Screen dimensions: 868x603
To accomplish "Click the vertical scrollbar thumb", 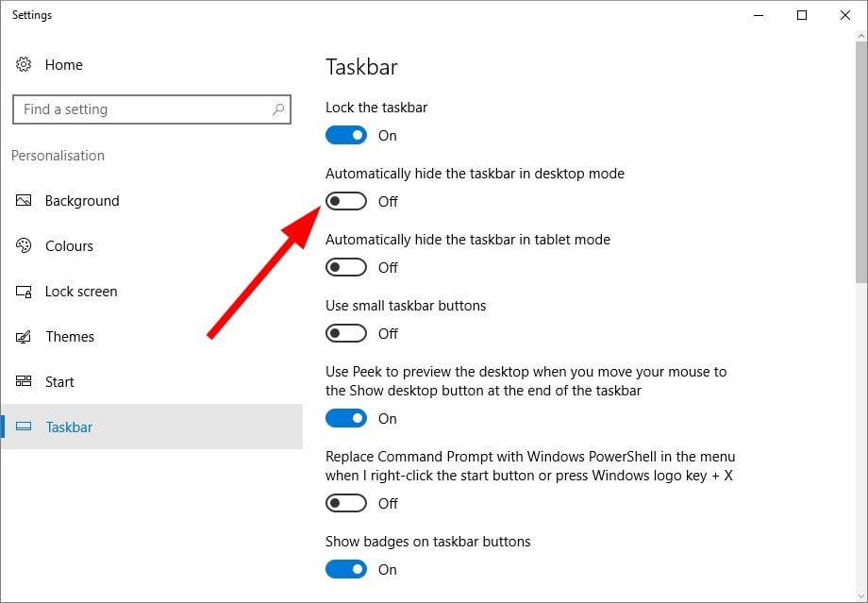I will click(861, 160).
